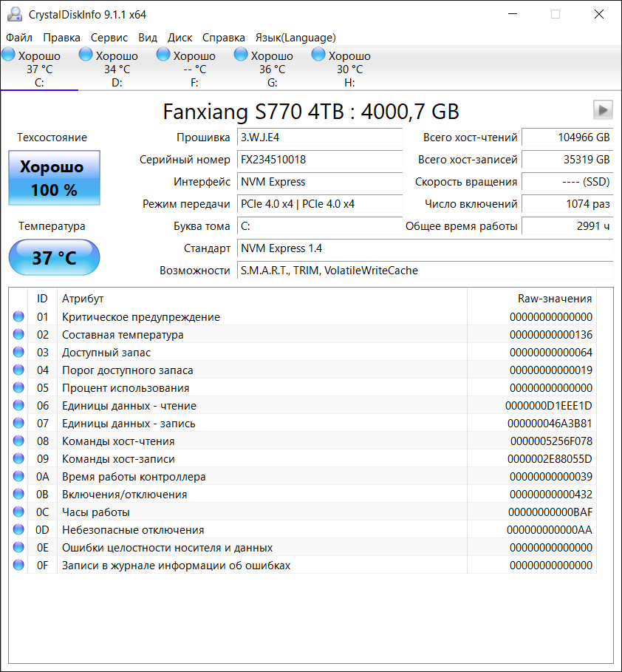Click the ID column header
Viewport: 622px width, 672px height.
(42, 299)
